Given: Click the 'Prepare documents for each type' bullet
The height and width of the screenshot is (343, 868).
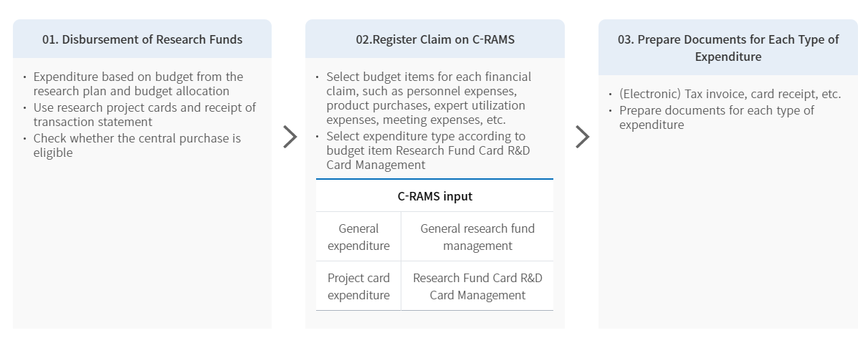Looking at the screenshot, I should tap(716, 117).
